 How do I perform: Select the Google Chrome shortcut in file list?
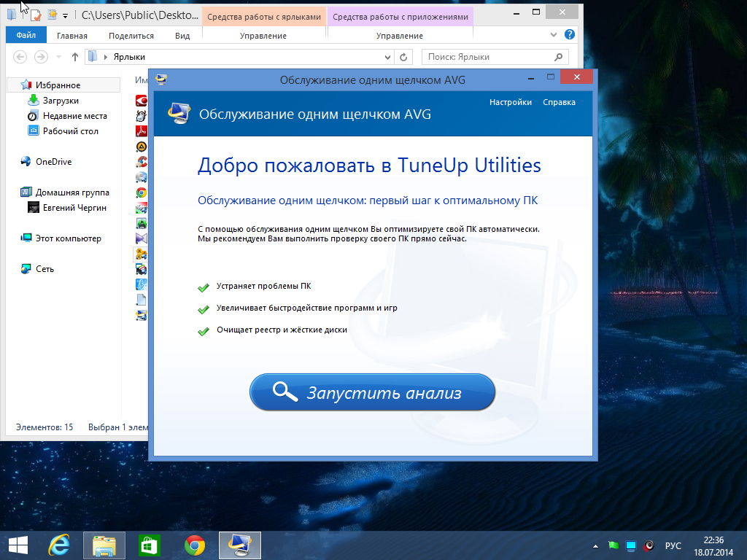(x=142, y=192)
